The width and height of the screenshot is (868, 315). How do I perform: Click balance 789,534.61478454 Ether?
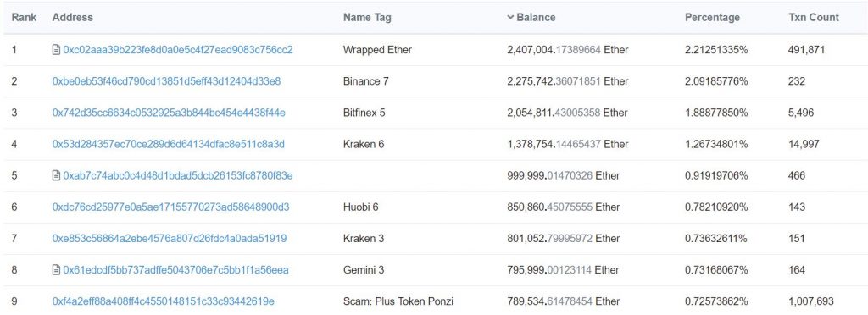(564, 301)
